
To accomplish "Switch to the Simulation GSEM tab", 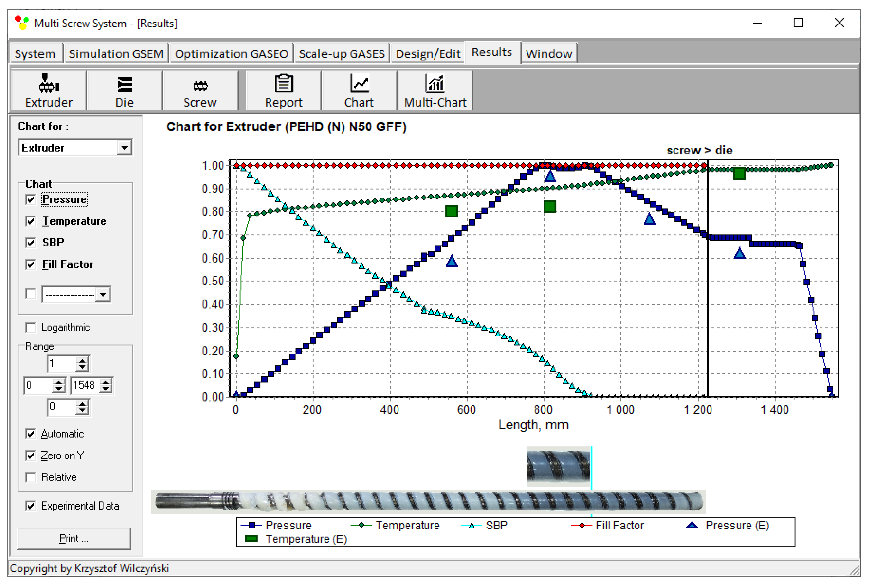I will pos(116,54).
